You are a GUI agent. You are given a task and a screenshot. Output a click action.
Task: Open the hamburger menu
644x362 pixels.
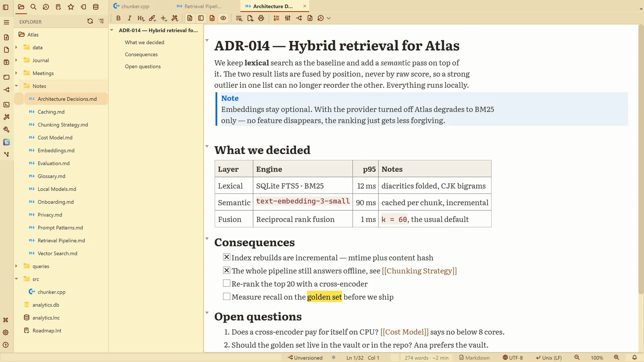coord(6,22)
